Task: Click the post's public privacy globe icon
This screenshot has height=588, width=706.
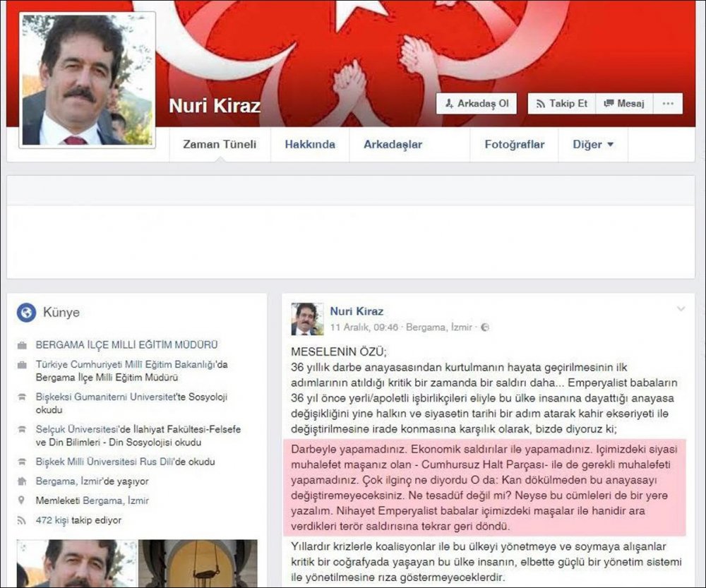Action: click(485, 328)
